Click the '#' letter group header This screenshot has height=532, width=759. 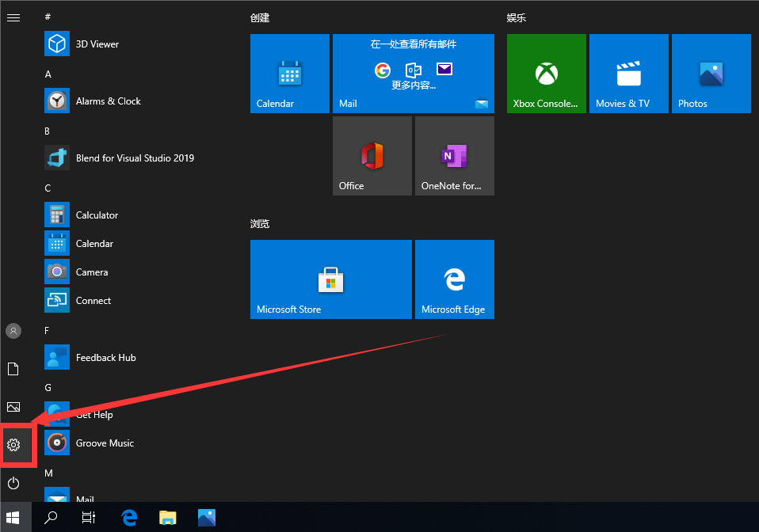[48, 17]
